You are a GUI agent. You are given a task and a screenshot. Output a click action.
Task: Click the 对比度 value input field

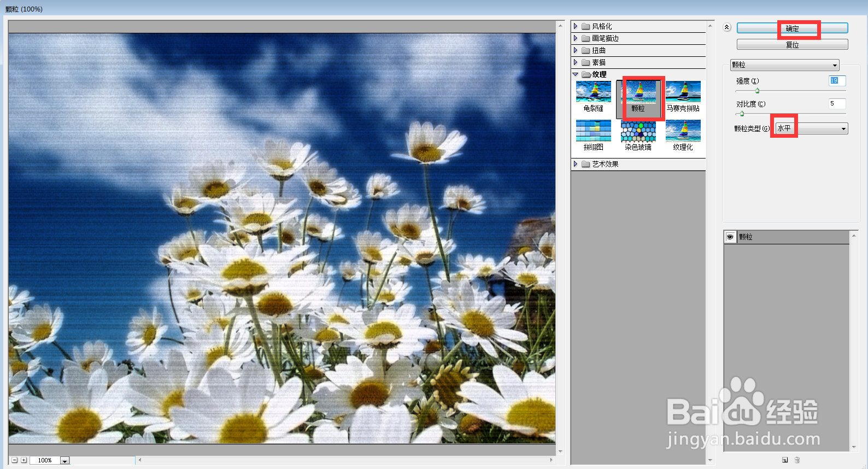(837, 104)
